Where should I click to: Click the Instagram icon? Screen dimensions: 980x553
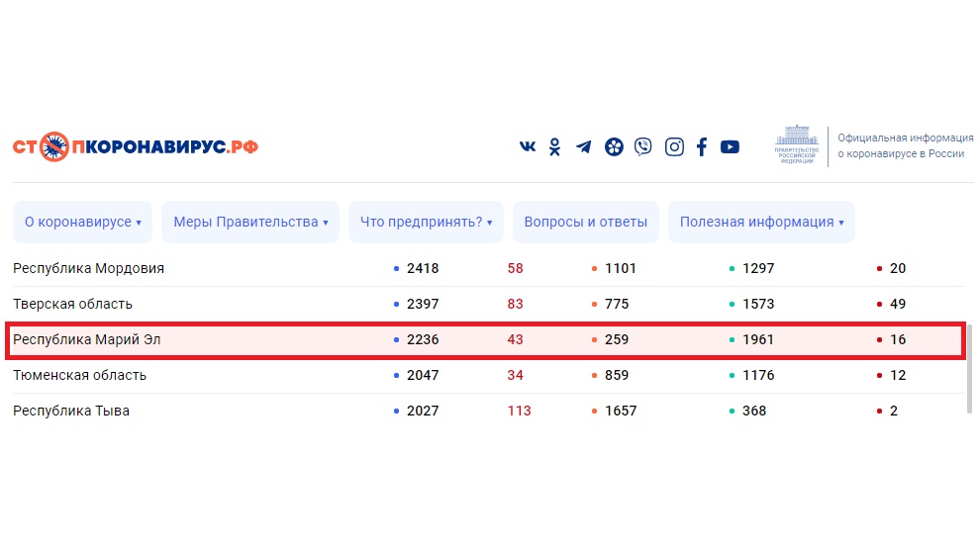[x=674, y=146]
